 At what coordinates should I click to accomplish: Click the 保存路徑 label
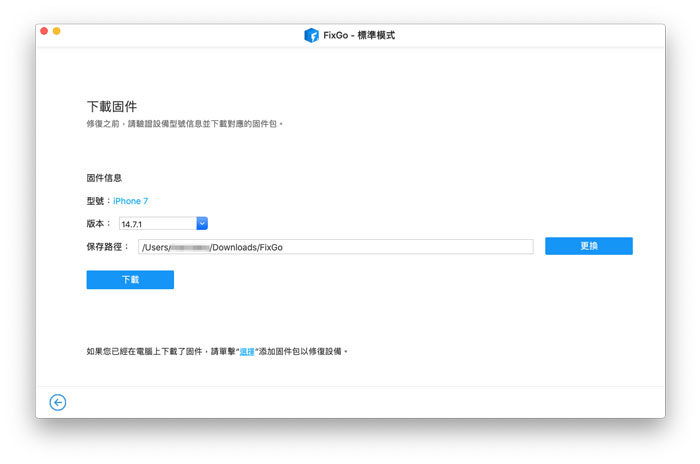coord(108,247)
